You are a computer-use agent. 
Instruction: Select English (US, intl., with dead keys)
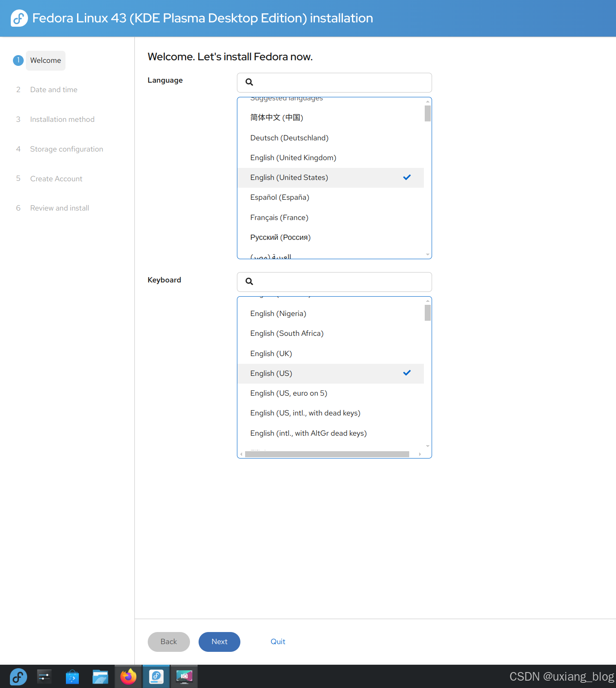[330, 413]
